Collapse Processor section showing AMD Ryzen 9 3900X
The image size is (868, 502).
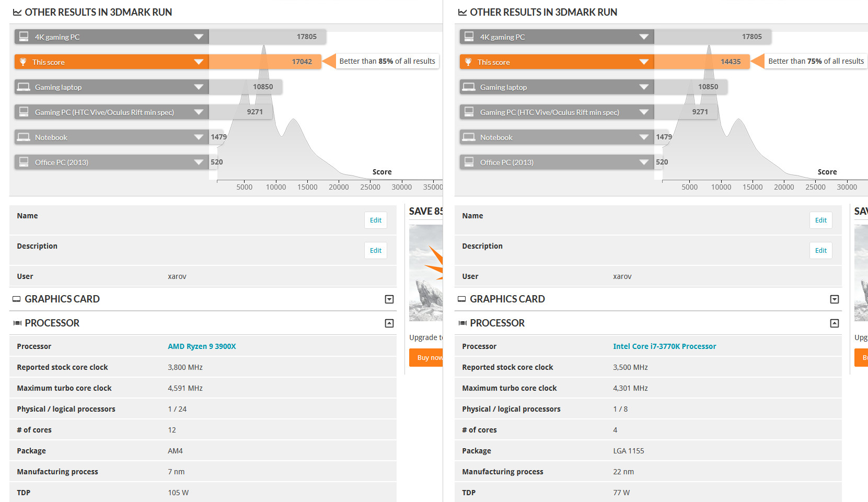pyautogui.click(x=389, y=323)
